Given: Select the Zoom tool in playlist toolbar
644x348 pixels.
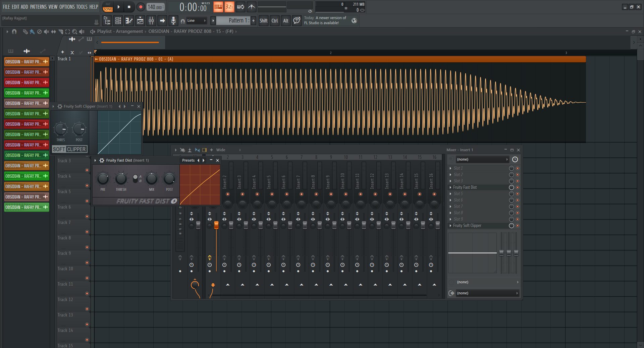Looking at the screenshot, I should tap(74, 32).
